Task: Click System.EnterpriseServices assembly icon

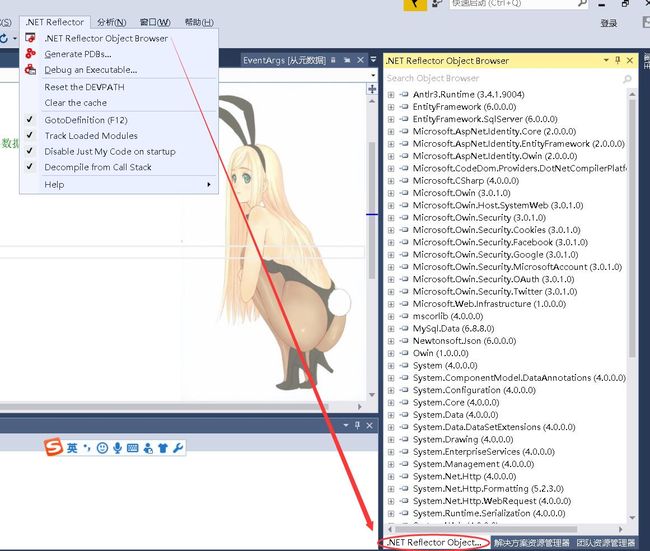Action: click(403, 452)
